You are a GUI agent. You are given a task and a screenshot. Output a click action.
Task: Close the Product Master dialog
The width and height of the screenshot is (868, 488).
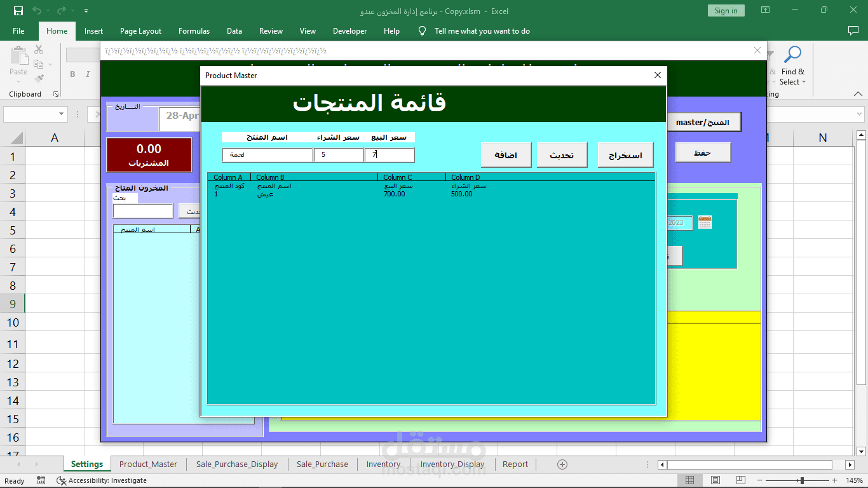click(x=658, y=75)
